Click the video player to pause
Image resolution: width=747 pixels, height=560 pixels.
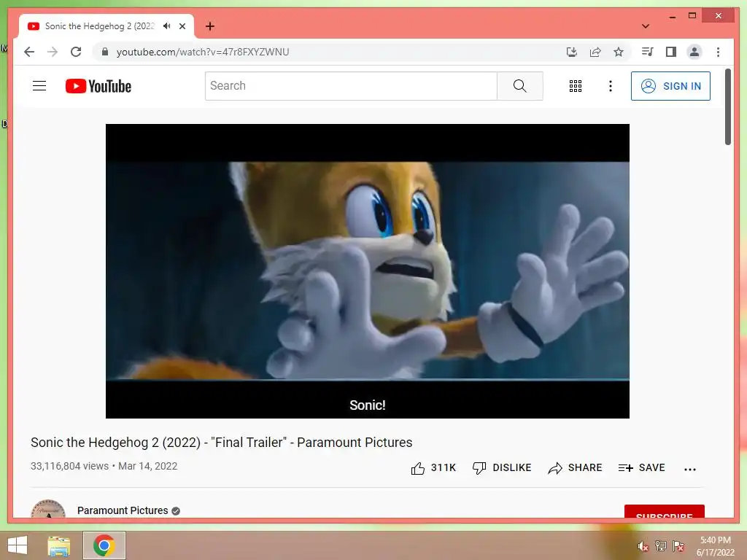(x=368, y=271)
